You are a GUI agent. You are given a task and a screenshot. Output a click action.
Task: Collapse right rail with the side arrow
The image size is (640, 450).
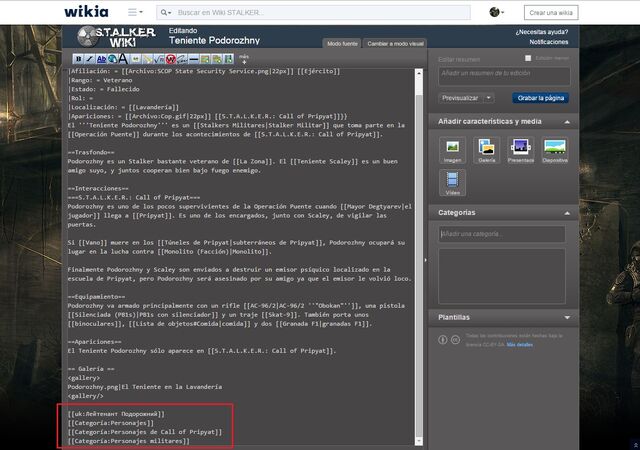click(426, 260)
